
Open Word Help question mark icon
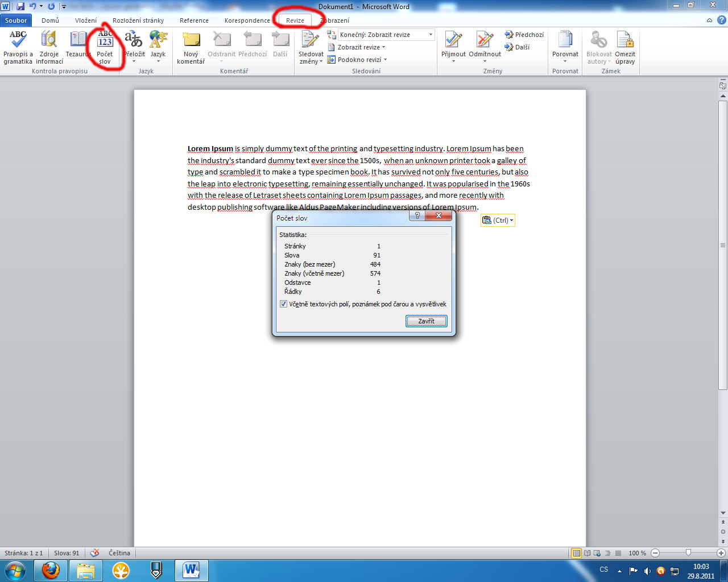(x=721, y=20)
